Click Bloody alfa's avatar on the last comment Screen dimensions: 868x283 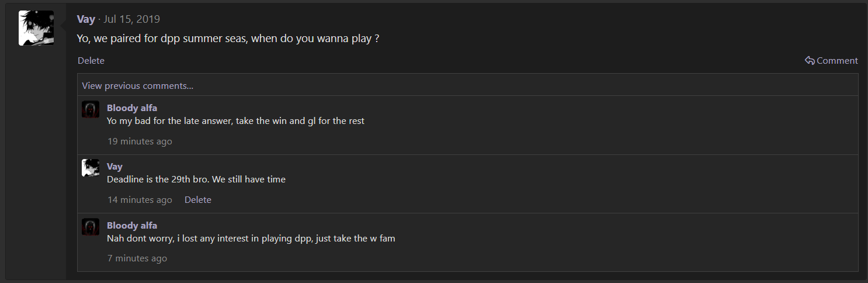click(x=91, y=227)
